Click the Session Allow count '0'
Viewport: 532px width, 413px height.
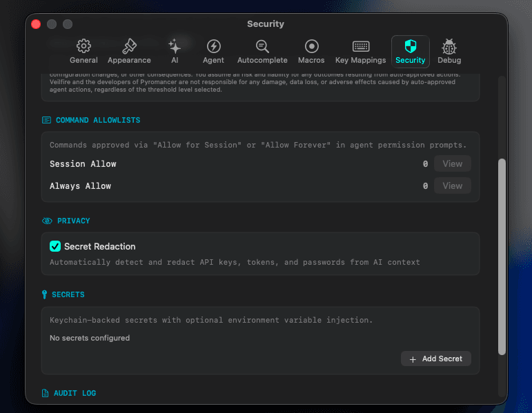(x=425, y=164)
